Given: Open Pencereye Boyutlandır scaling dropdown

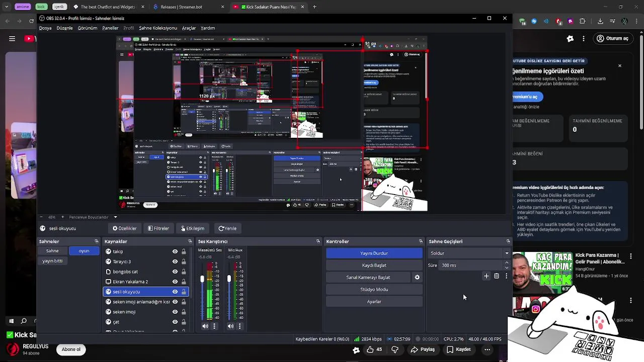Looking at the screenshot, I should pyautogui.click(x=115, y=217).
